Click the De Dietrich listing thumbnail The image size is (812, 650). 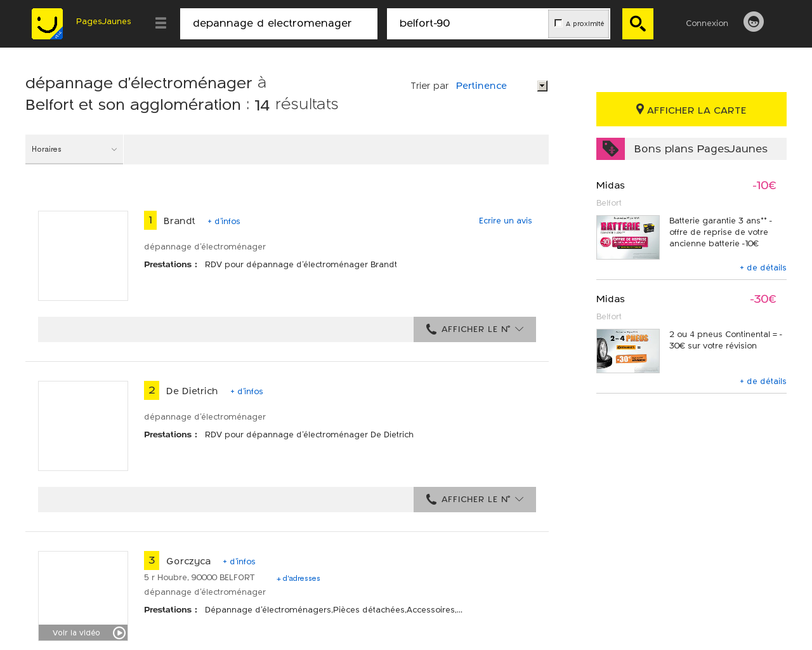pyautogui.click(x=83, y=426)
